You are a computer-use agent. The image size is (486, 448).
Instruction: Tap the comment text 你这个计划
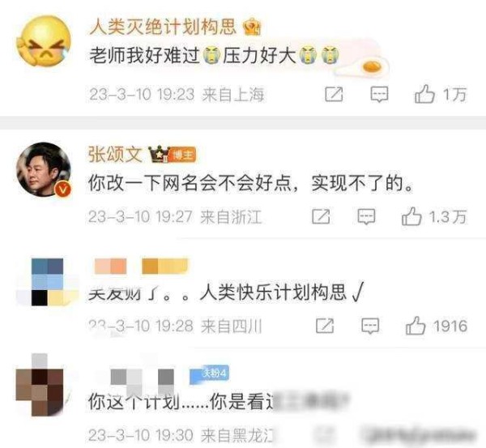pos(134,402)
